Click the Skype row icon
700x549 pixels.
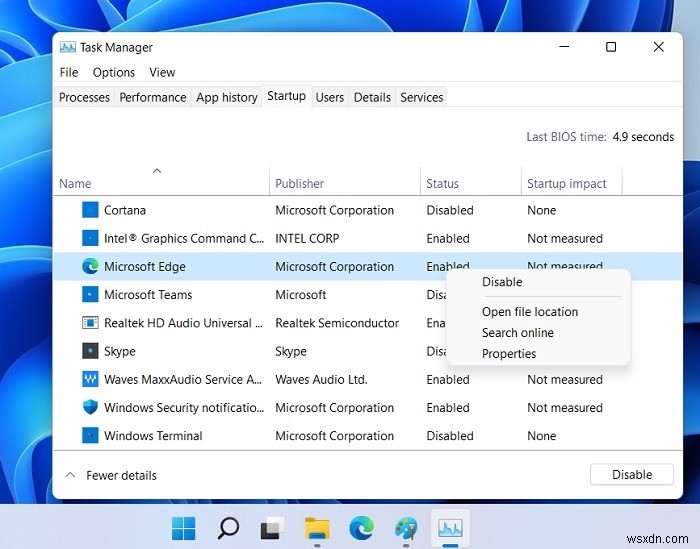(90, 351)
